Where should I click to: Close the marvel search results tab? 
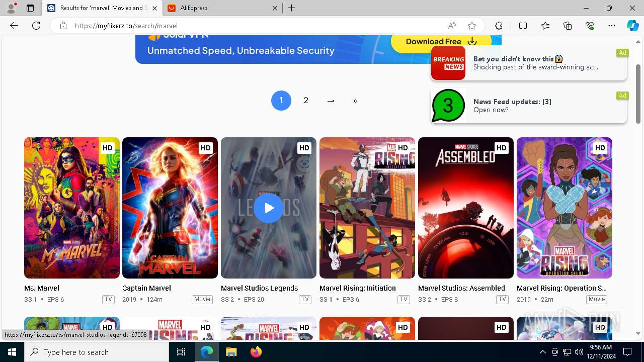point(154,8)
